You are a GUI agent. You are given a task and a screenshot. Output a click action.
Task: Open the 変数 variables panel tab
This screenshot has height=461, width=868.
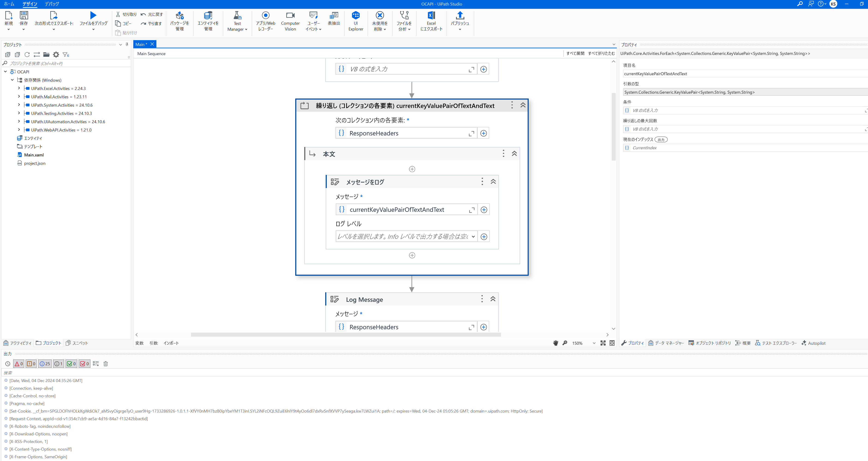tap(139, 343)
